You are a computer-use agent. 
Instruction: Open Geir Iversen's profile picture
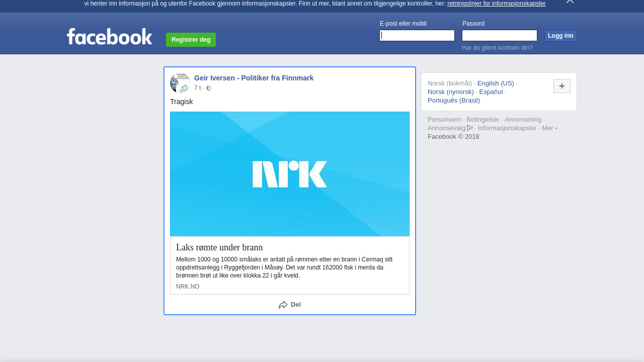coord(180,83)
